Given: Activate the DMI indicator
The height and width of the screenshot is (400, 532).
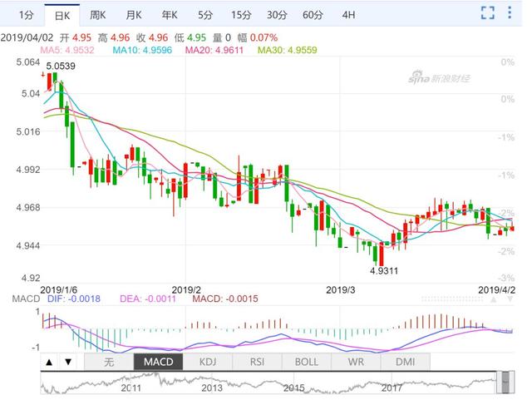Looking at the screenshot, I should point(405,362).
